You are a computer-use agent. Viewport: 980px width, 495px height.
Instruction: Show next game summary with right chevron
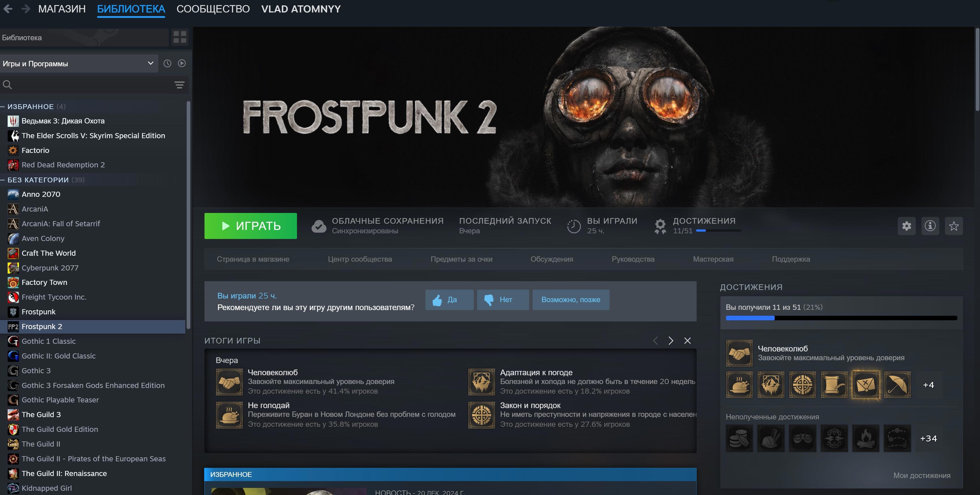(671, 341)
